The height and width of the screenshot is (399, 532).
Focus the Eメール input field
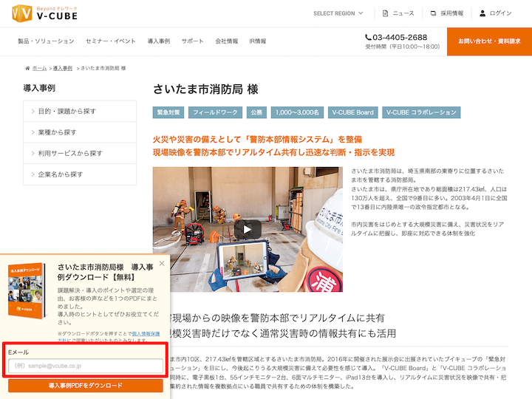86,366
